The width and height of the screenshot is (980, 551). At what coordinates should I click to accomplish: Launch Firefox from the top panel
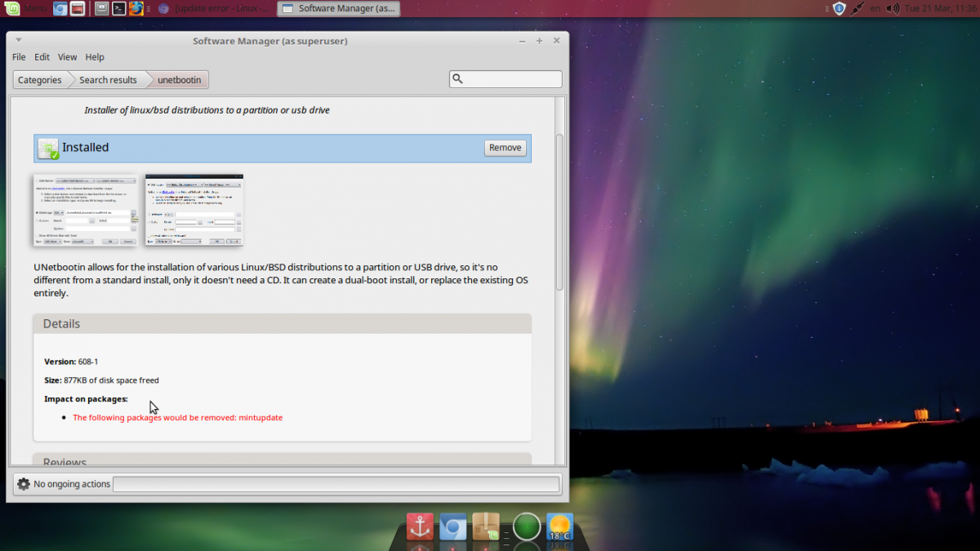136,9
